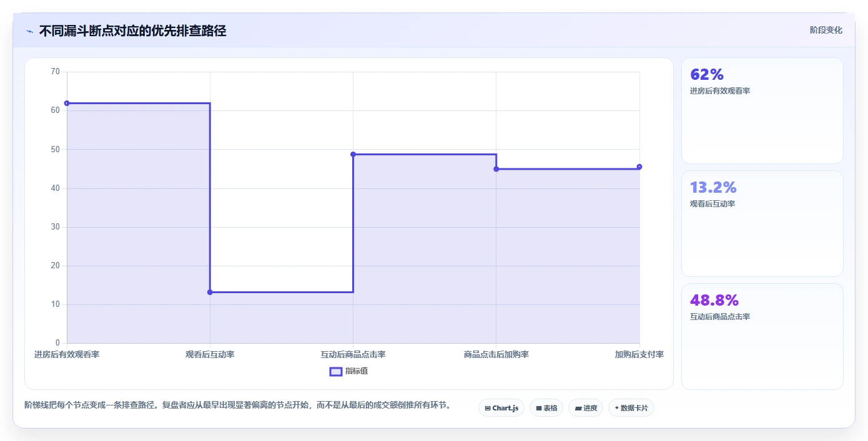Open the 62% 进房后有效观看率 card
868x441 pixels.
tap(762, 111)
